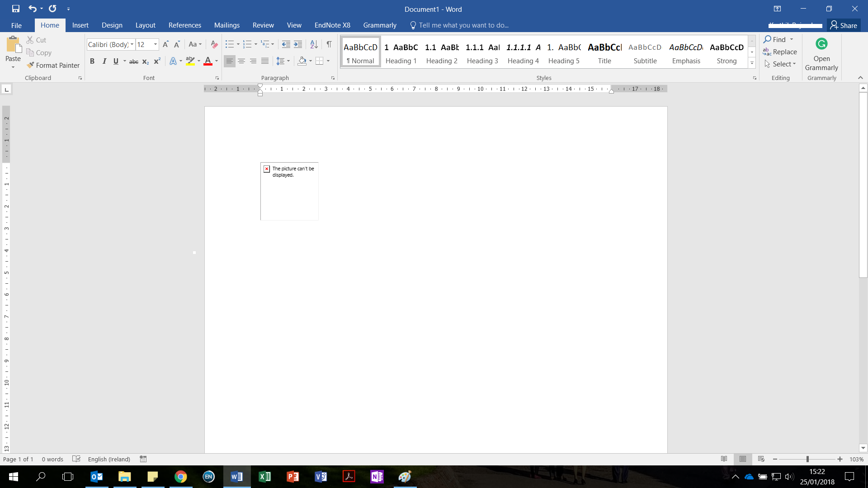Click the Align Right icon
Image resolution: width=868 pixels, height=488 pixels.
[253, 61]
